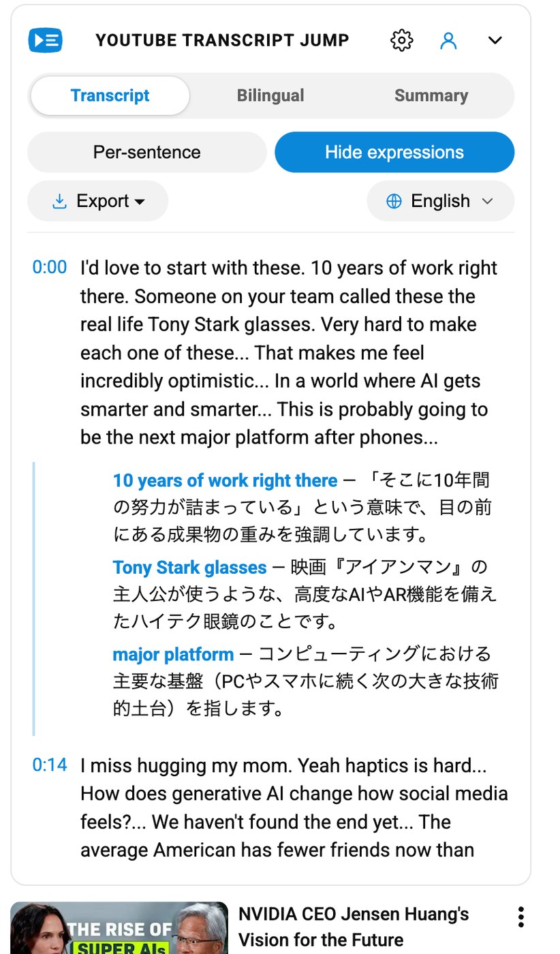Expand the panel collapse chevron at top right
560x954 pixels.
[495, 40]
